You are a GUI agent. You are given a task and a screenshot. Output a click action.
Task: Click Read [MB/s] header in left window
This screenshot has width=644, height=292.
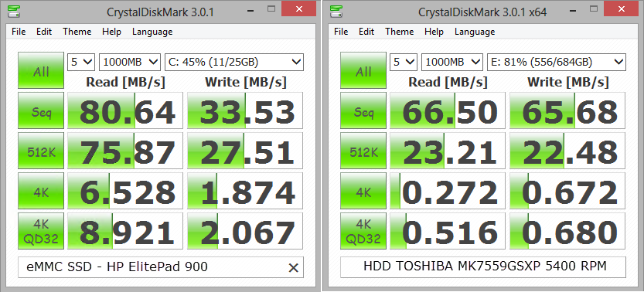(x=125, y=82)
